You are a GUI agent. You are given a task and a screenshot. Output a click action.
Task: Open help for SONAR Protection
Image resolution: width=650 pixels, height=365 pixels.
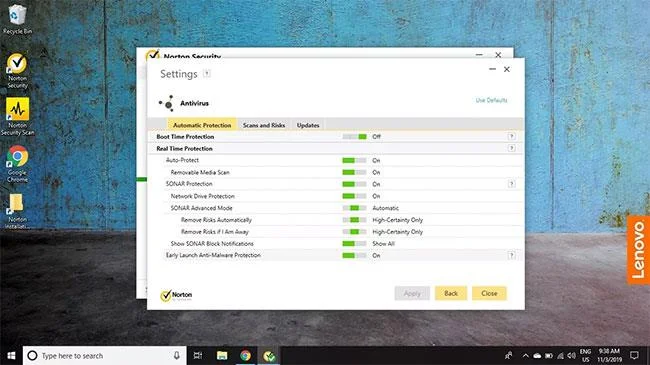tap(511, 184)
